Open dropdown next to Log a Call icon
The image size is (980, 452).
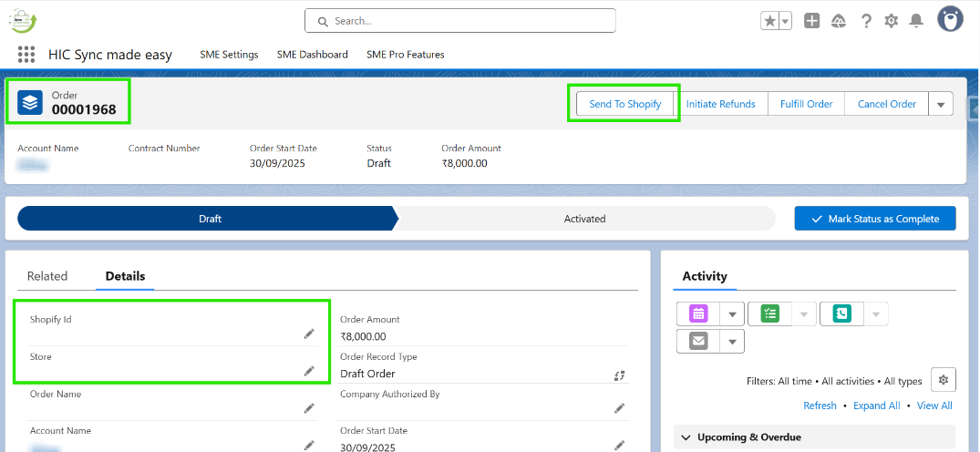tap(876, 313)
